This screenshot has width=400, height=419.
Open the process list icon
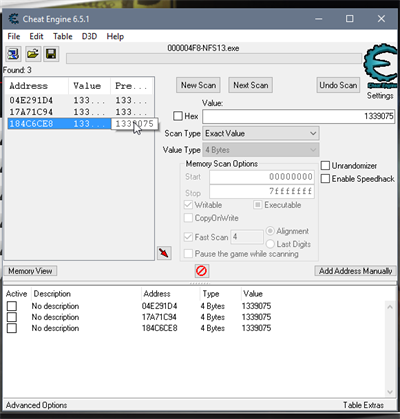coord(13,54)
